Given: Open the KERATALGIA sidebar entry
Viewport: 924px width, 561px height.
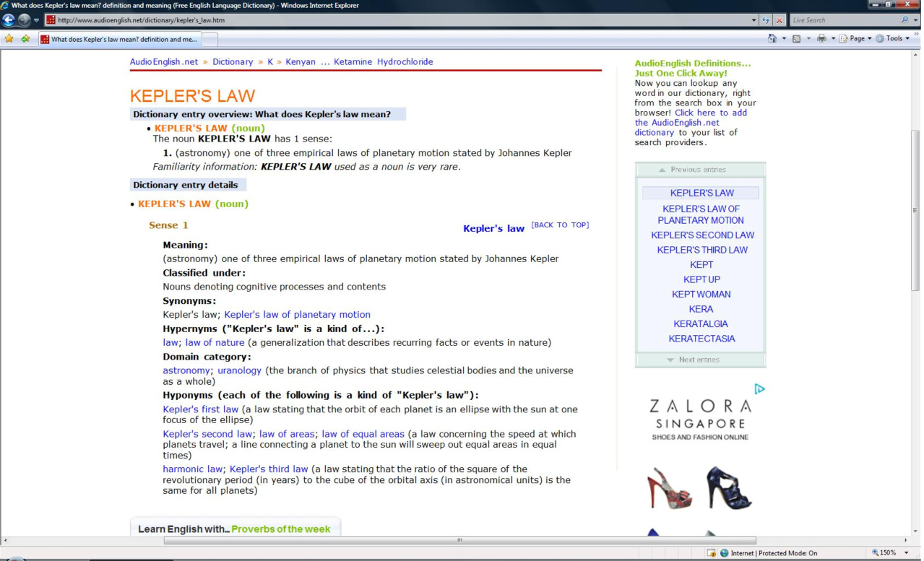Looking at the screenshot, I should point(701,324).
